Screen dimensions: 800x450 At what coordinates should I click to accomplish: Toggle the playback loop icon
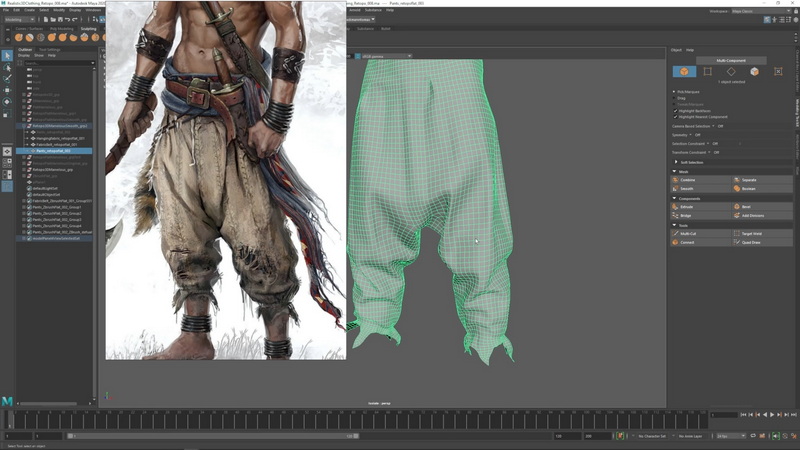coord(753,436)
